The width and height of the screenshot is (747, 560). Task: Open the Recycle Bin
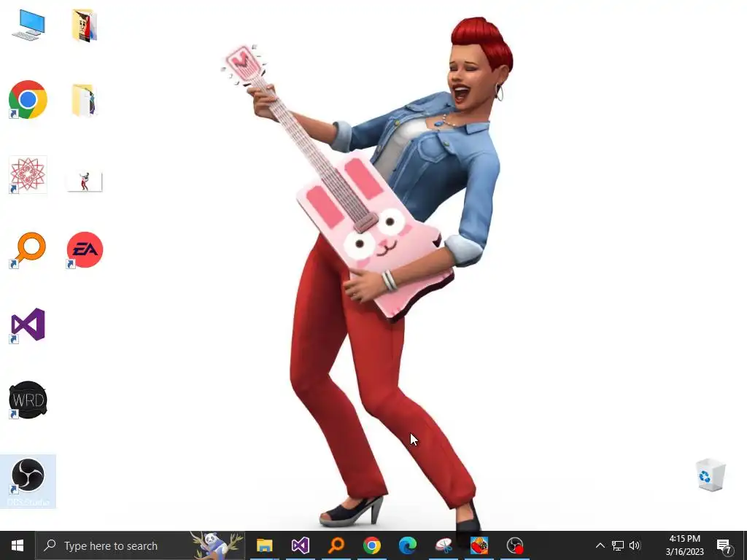coord(711,474)
